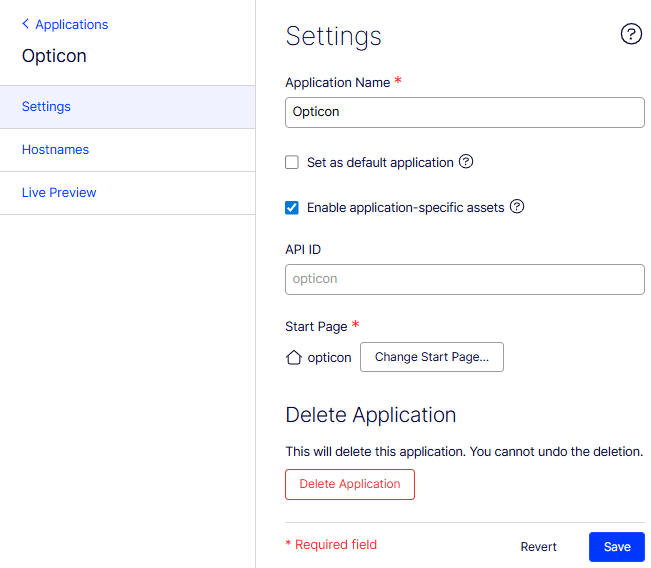Go to the Hostnames section
The image size is (651, 568).
pyautogui.click(x=56, y=150)
